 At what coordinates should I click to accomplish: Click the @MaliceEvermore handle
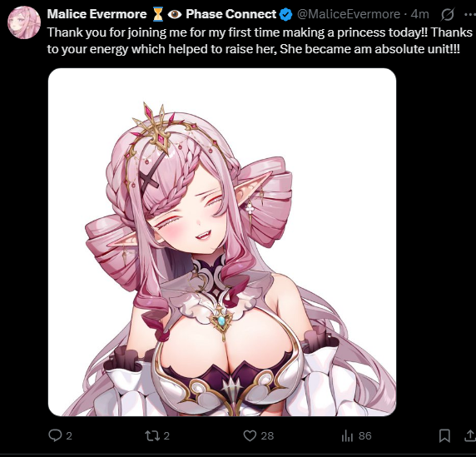click(x=349, y=14)
